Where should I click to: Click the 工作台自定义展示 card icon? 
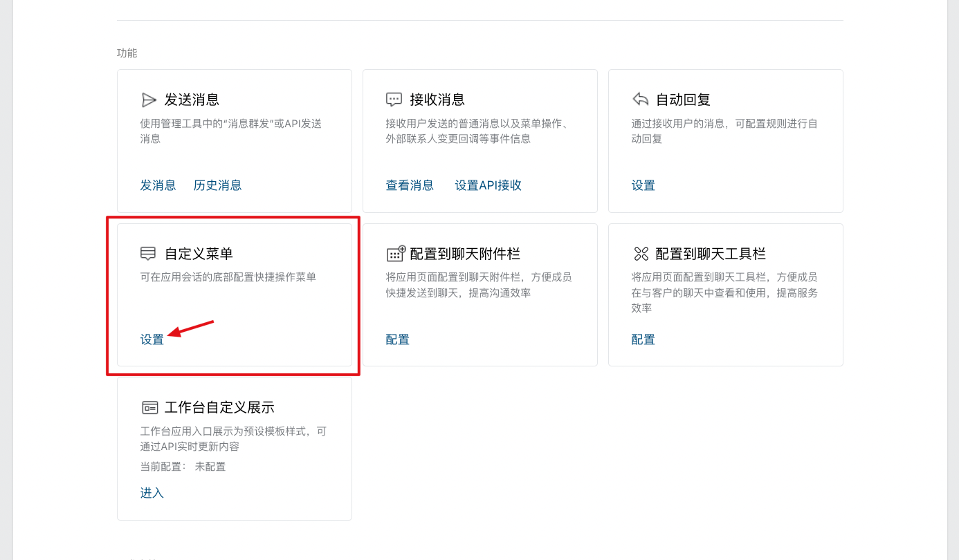(149, 407)
